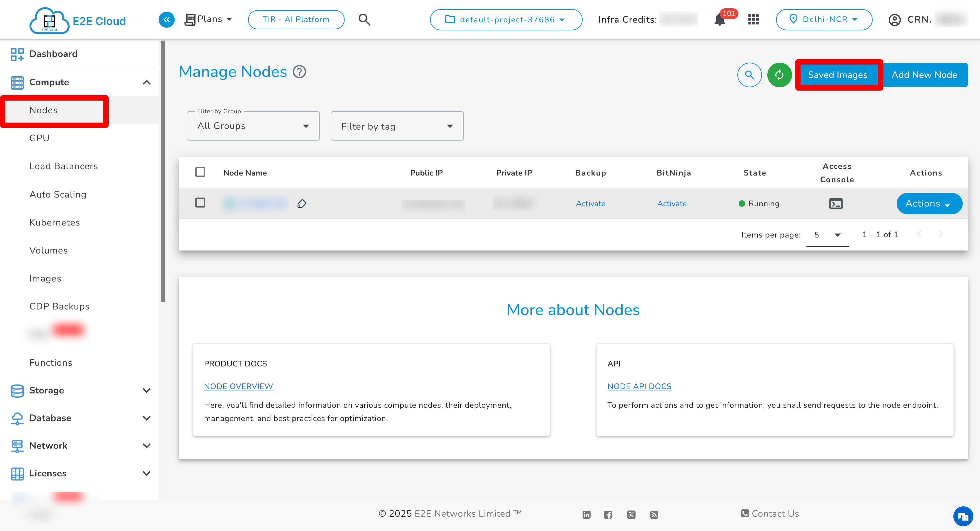
Task: Open the node access console icon
Action: point(835,204)
